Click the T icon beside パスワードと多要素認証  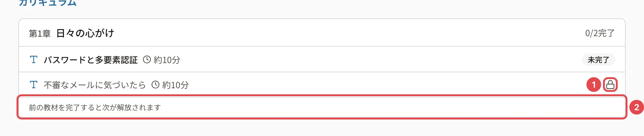(x=34, y=59)
